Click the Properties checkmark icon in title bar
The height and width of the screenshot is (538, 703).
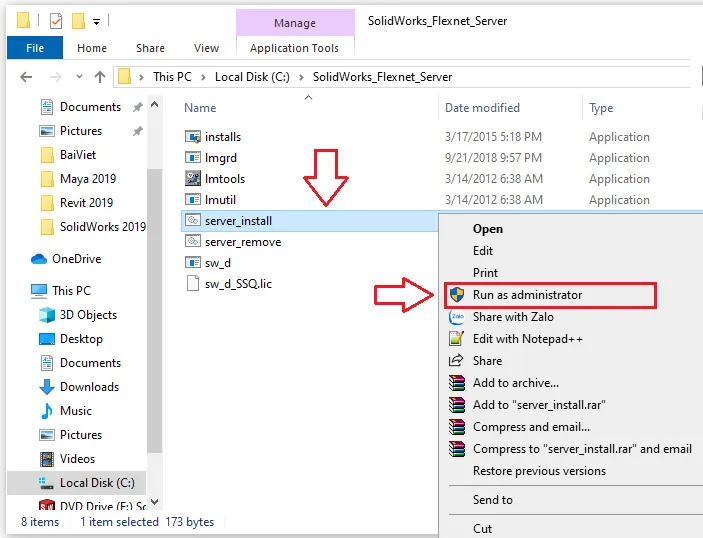pos(56,21)
